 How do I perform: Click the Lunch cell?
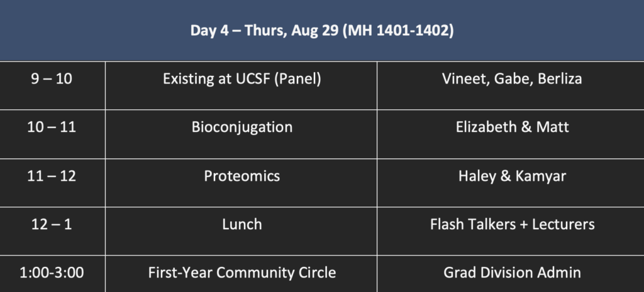(242, 224)
